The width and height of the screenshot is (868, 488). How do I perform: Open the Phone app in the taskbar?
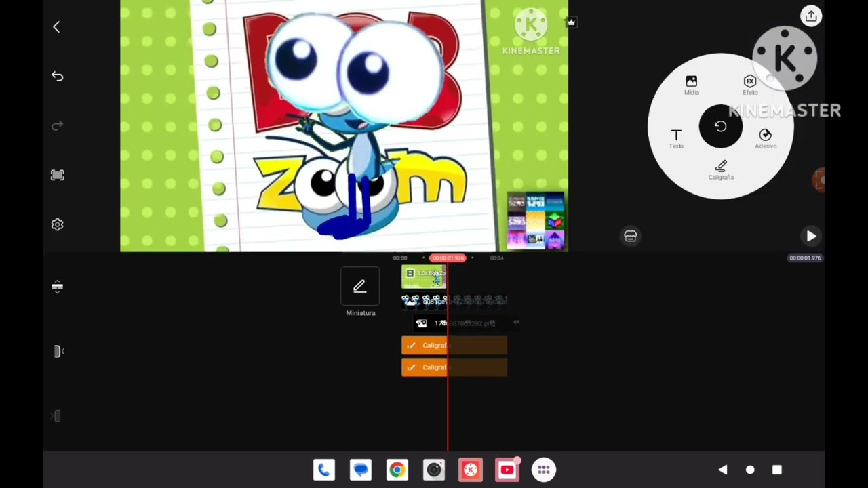324,470
